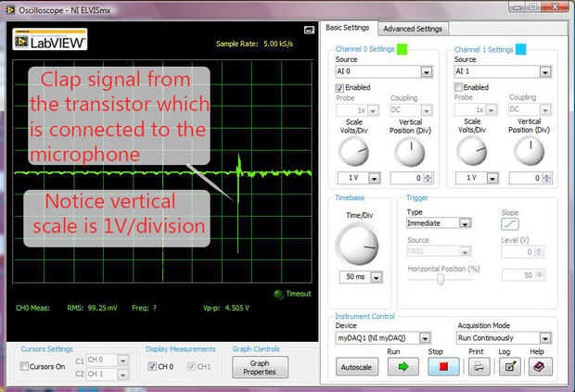Click the Horizontal Position 50 value field
This screenshot has height=392, width=575.
tap(519, 275)
